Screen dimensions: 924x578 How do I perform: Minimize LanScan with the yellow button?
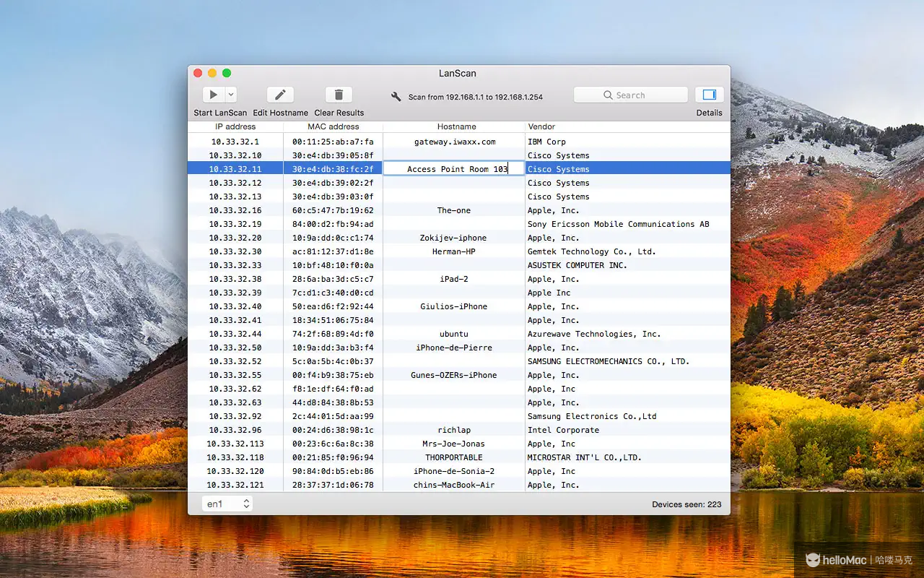(212, 73)
